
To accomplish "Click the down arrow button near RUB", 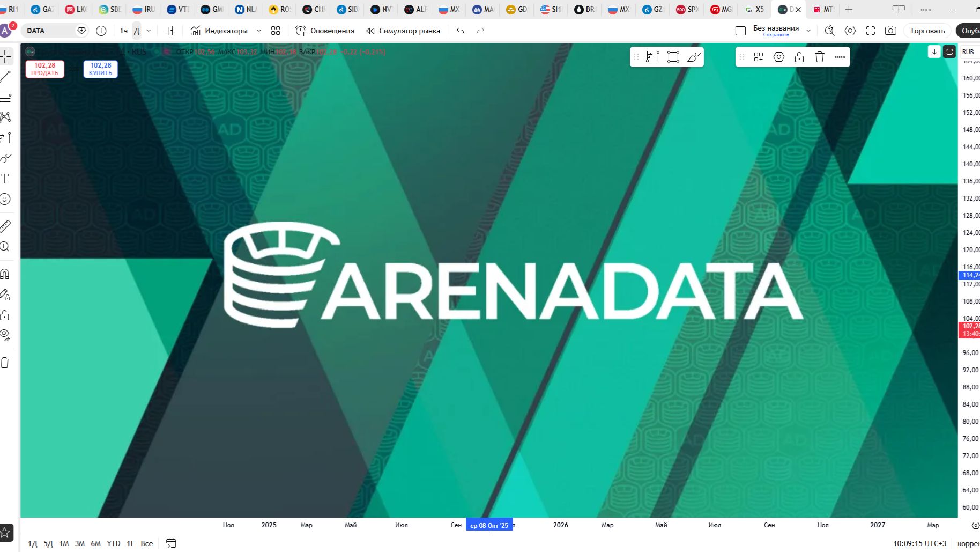I will click(934, 51).
